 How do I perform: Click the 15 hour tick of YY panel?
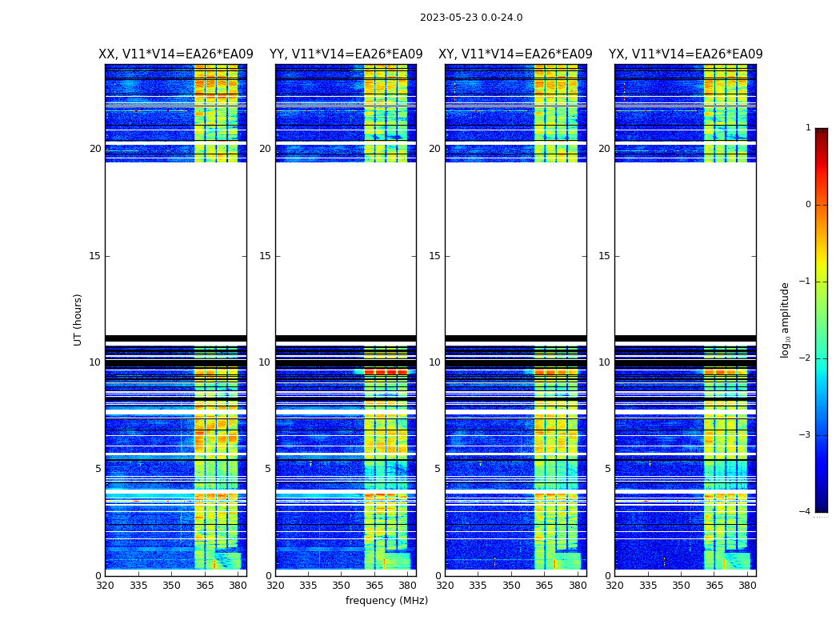click(x=264, y=256)
